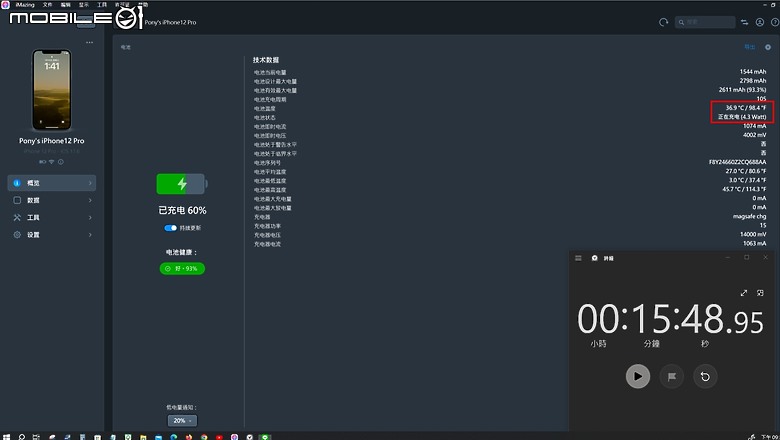Click the battery serial number value

(x=738, y=162)
